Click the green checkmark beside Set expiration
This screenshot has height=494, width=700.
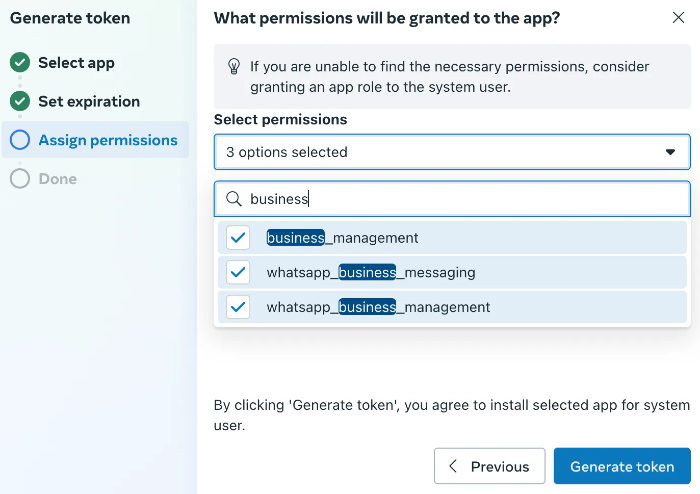click(20, 102)
